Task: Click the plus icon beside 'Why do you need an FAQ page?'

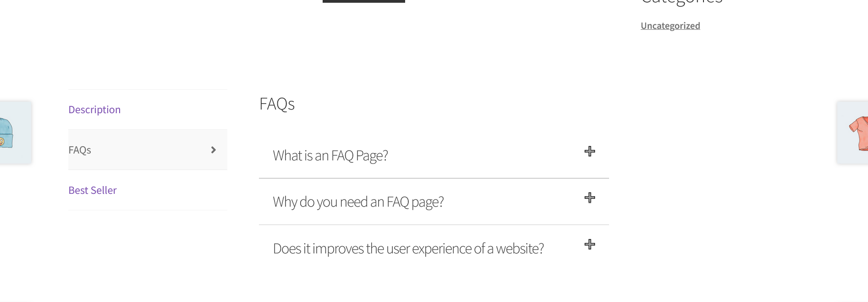Action: (x=589, y=198)
